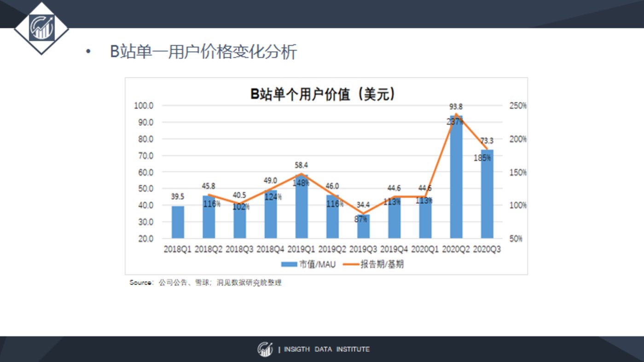Click the right axis value '150%'
The image size is (644, 362).
[x=518, y=172]
